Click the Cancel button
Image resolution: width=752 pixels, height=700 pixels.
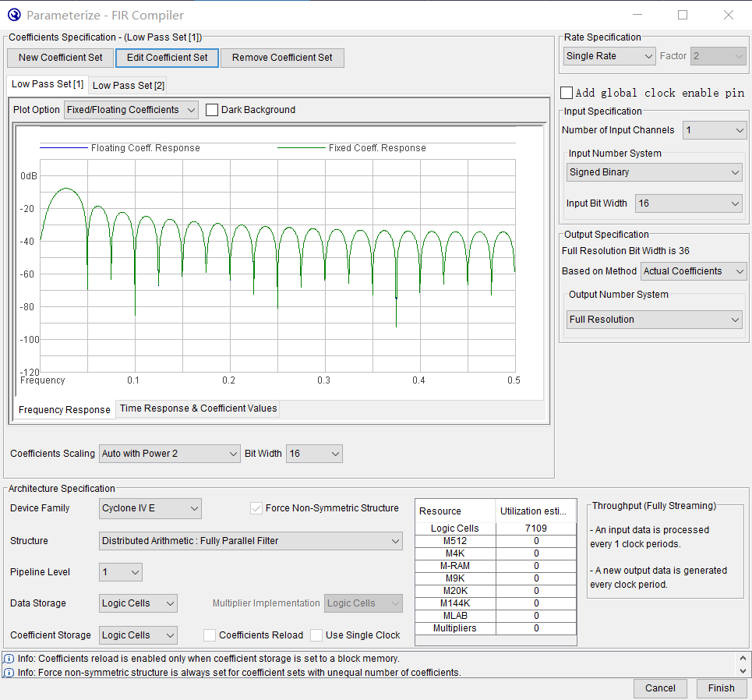pyautogui.click(x=660, y=688)
